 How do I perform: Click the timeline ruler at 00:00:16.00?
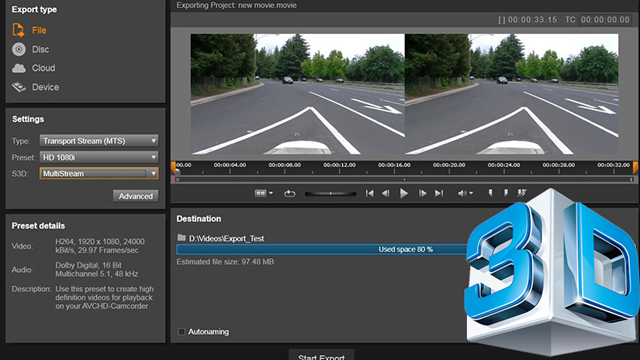[x=394, y=165]
